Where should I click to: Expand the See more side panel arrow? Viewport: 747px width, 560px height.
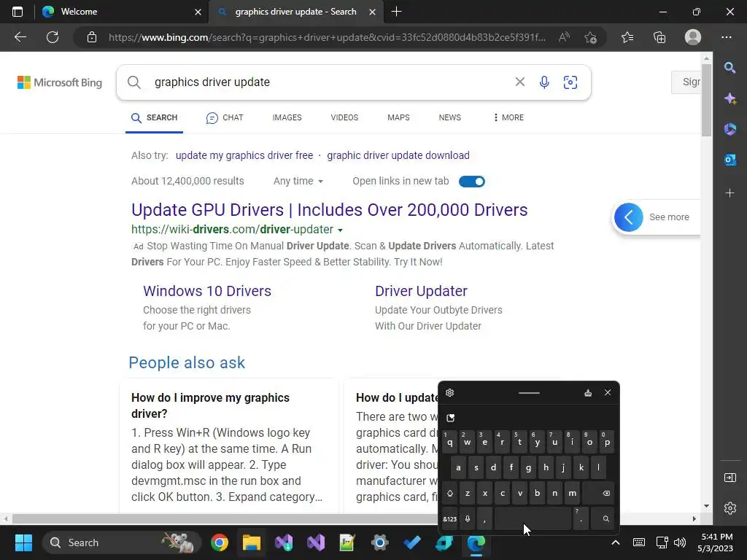point(628,217)
